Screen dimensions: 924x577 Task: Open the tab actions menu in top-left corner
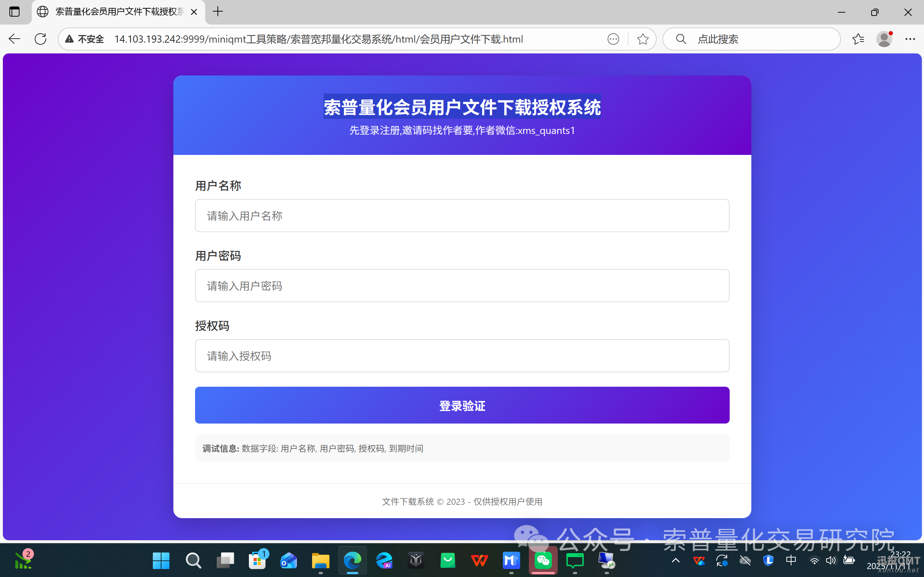point(14,12)
